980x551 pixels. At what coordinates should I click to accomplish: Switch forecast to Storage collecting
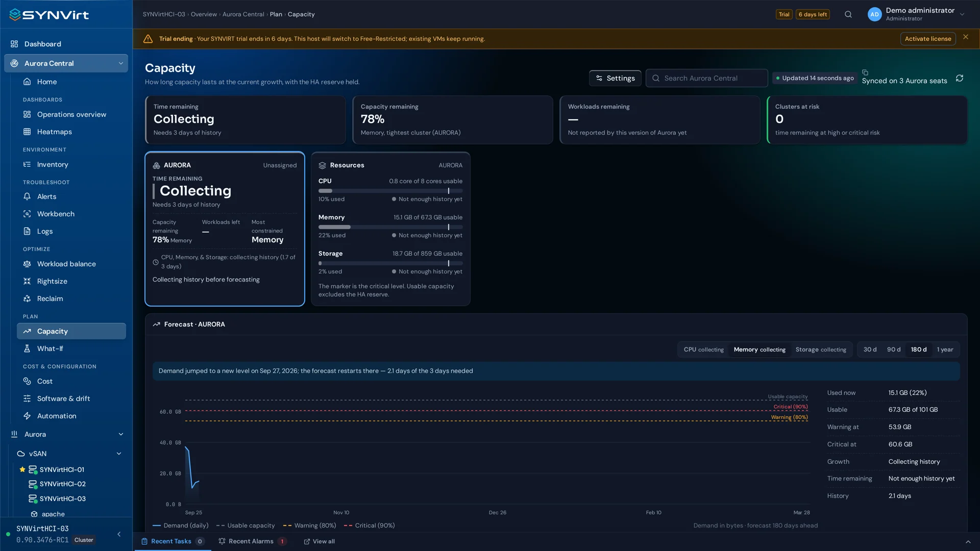821,349
